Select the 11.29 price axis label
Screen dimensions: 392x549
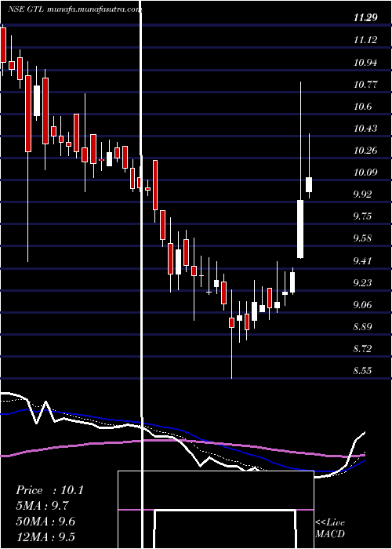pyautogui.click(x=365, y=17)
